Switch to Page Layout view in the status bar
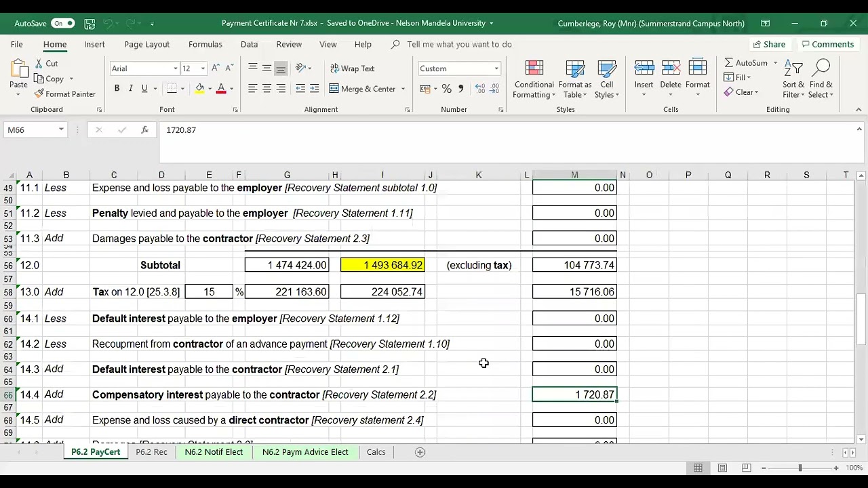Image resolution: width=868 pixels, height=488 pixels. pyautogui.click(x=722, y=468)
